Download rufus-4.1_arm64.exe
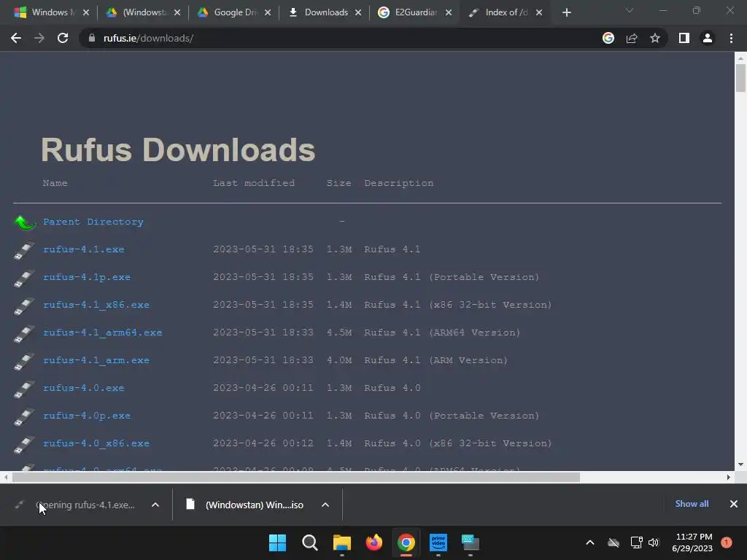This screenshot has height=560, width=747. tap(102, 332)
